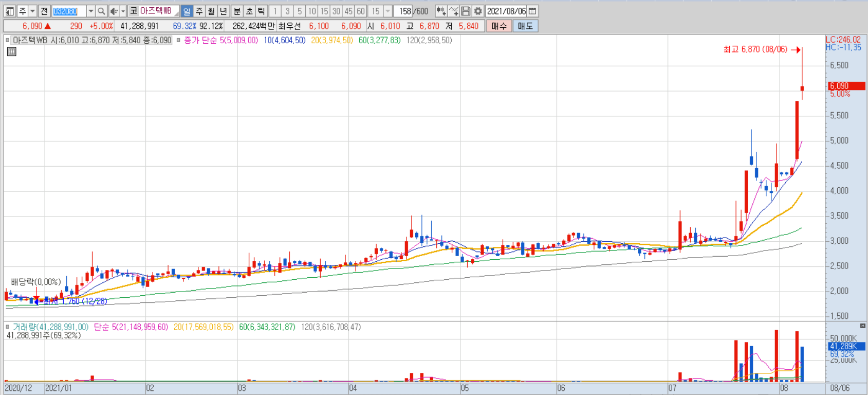Choose interval 5 button
The image size is (868, 395).
click(x=300, y=11)
